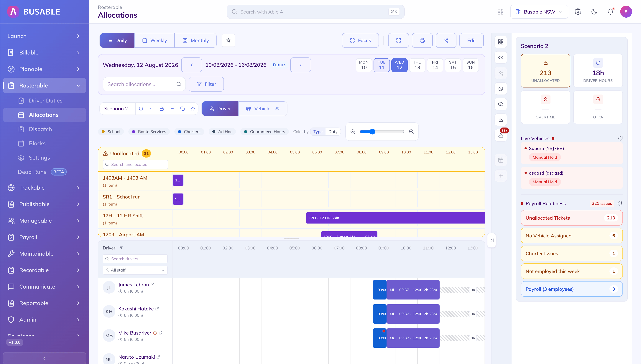641x364 pixels.
Task: Click the Search allocations input field
Action: pos(144,84)
